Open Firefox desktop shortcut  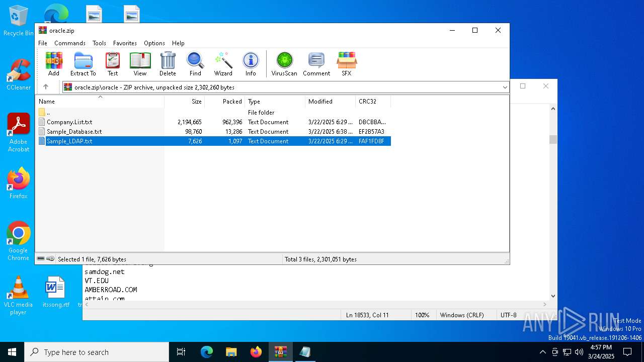[x=19, y=183]
